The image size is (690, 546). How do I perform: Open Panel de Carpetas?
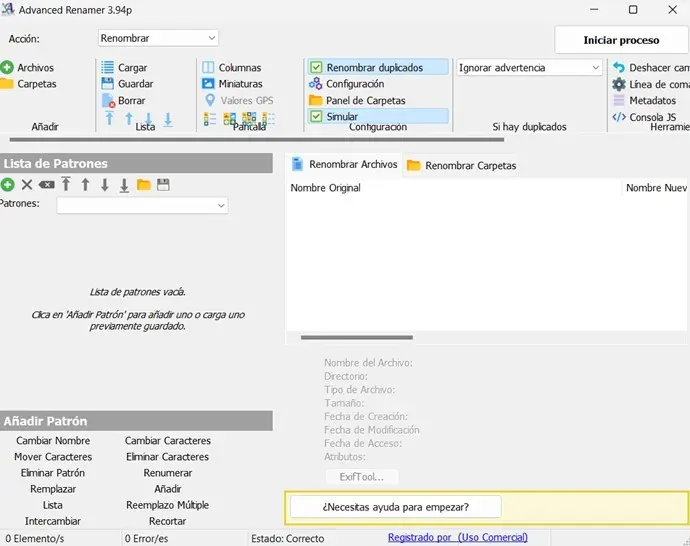point(357,100)
